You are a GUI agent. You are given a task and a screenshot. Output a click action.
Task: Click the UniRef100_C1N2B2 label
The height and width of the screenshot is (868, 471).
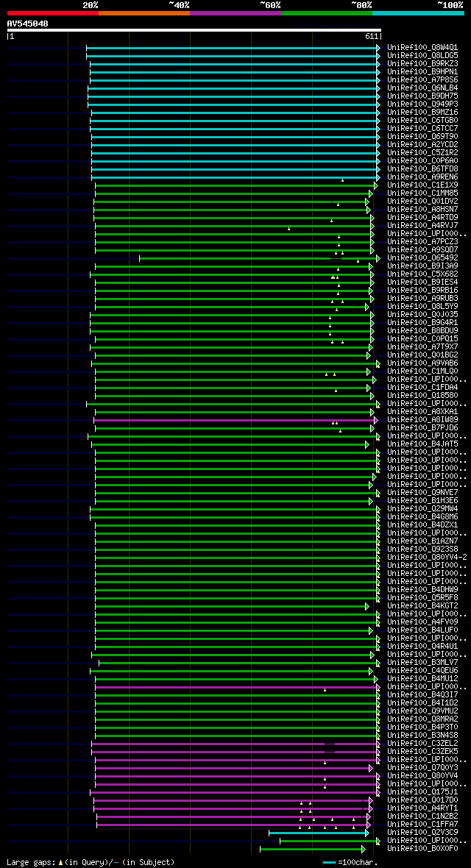click(422, 816)
